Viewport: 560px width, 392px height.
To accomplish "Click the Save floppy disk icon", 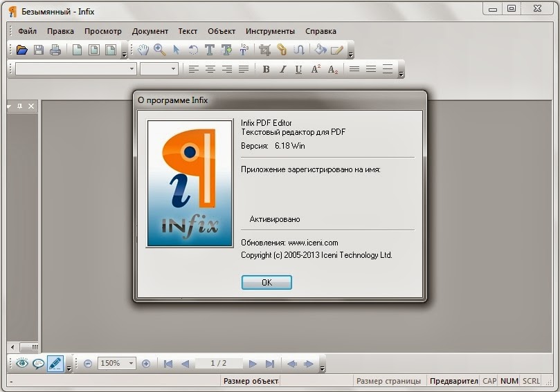I will 39,50.
